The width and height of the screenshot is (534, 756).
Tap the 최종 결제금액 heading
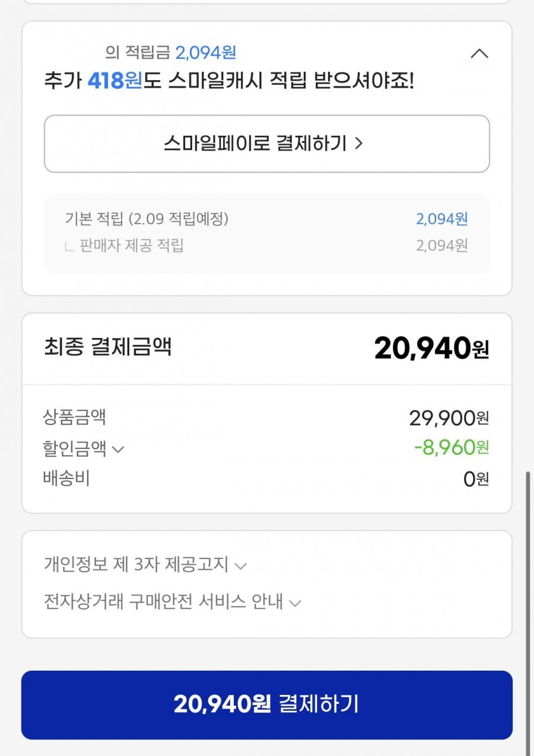107,347
